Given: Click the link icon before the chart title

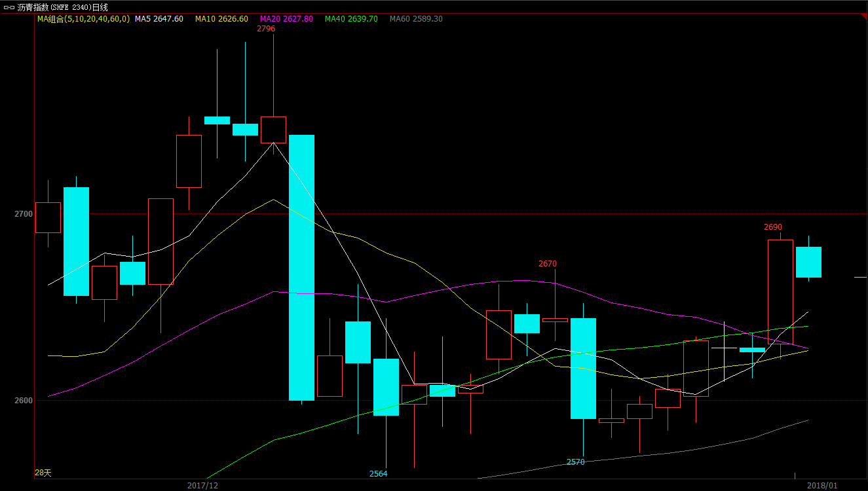Looking at the screenshot, I should (x=9, y=7).
